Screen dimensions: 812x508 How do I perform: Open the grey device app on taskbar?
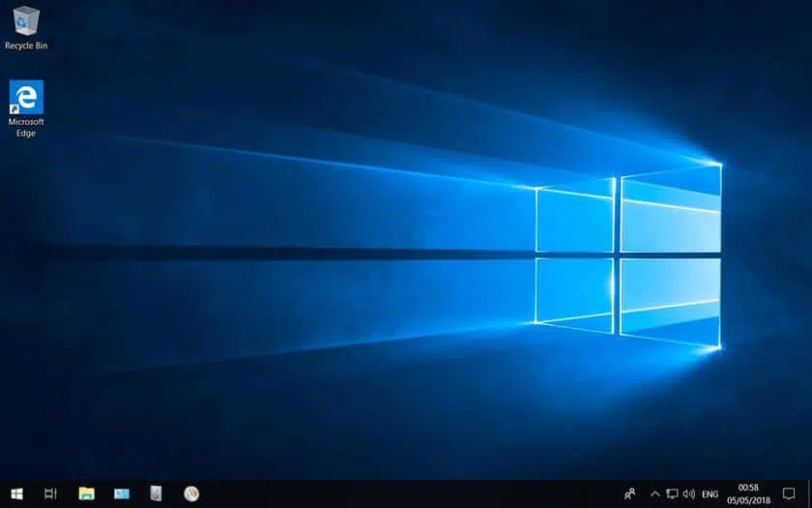tap(156, 493)
